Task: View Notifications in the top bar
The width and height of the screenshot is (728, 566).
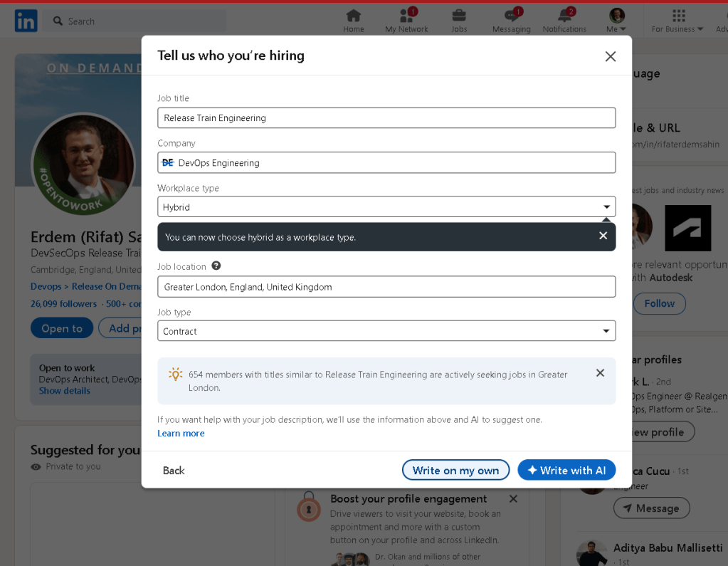Action: click(564, 21)
